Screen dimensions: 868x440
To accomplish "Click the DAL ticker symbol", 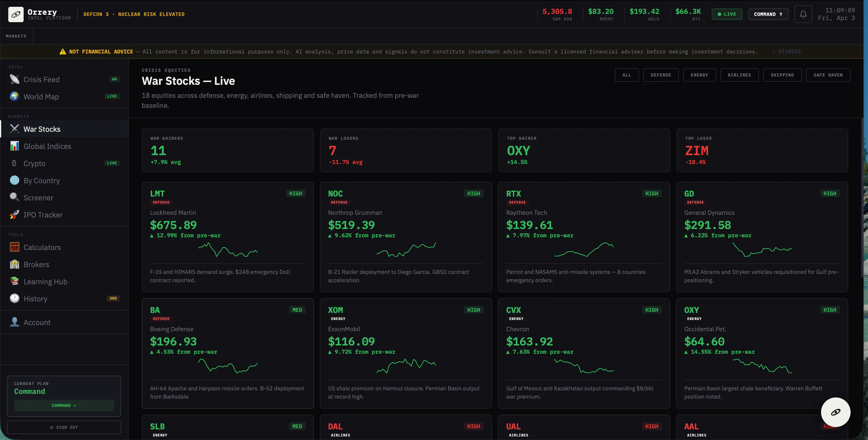I will (x=335, y=426).
